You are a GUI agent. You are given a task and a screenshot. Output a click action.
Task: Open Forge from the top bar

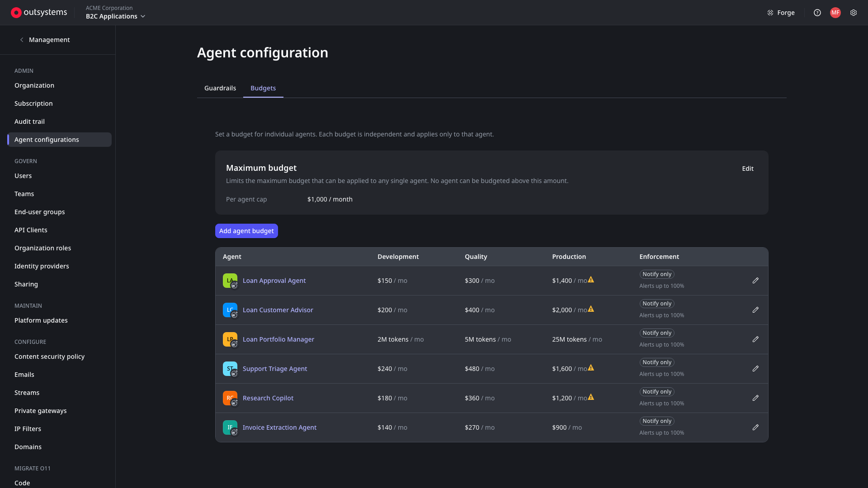coord(781,13)
